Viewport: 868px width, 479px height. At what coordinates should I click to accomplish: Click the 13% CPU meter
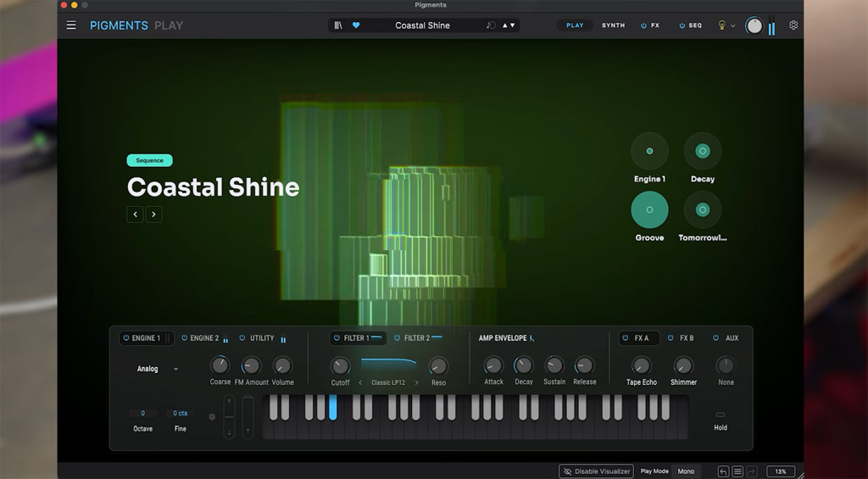point(781,471)
